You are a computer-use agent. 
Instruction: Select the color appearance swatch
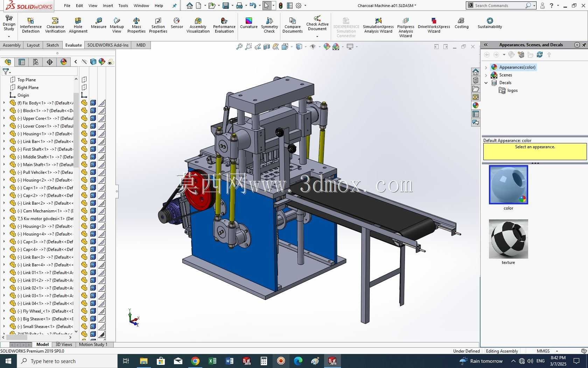pos(508,185)
